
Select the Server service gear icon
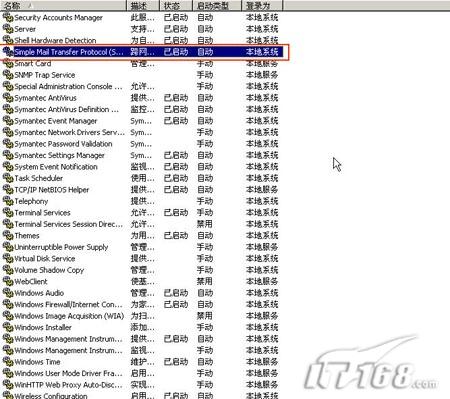[8, 29]
